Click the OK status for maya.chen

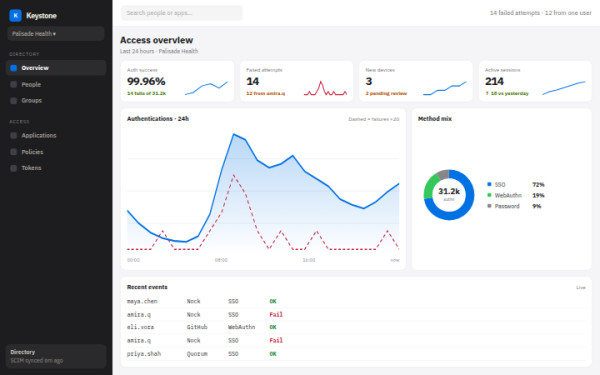pyautogui.click(x=273, y=302)
